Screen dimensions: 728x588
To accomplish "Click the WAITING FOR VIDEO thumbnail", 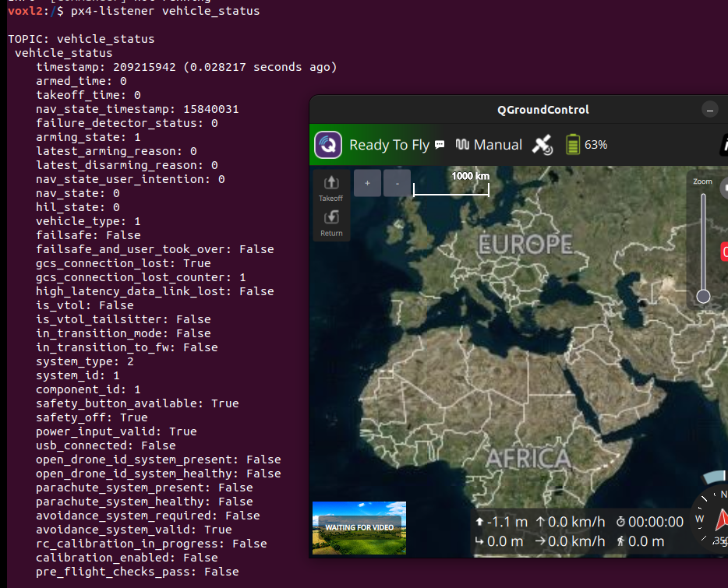I will [x=359, y=528].
